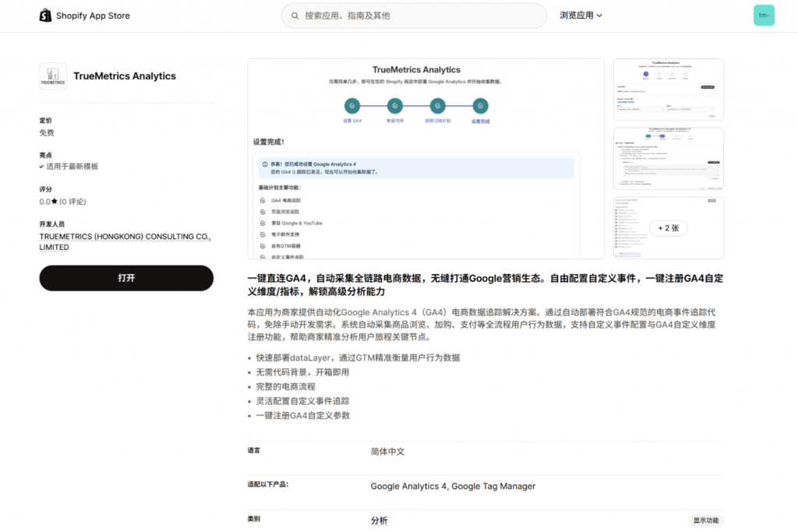Expand the 浏览应用 dropdown menu
This screenshot has width=798, height=532.
(x=581, y=16)
